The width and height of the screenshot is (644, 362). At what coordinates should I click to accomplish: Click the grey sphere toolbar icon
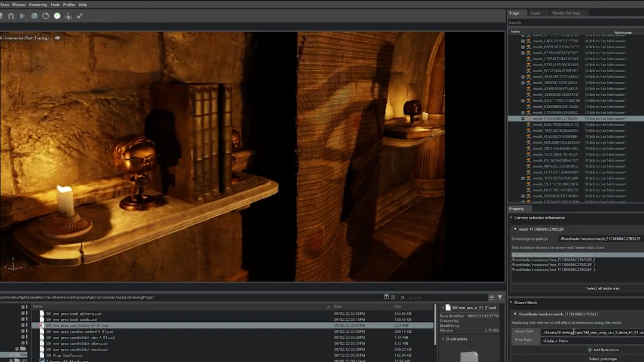[35, 16]
